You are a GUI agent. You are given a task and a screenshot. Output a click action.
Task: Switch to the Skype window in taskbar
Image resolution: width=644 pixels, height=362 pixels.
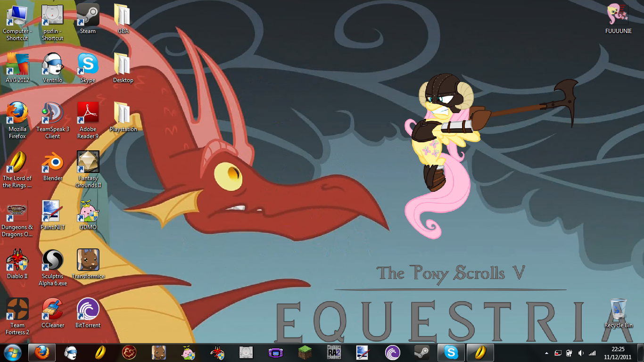click(x=451, y=353)
